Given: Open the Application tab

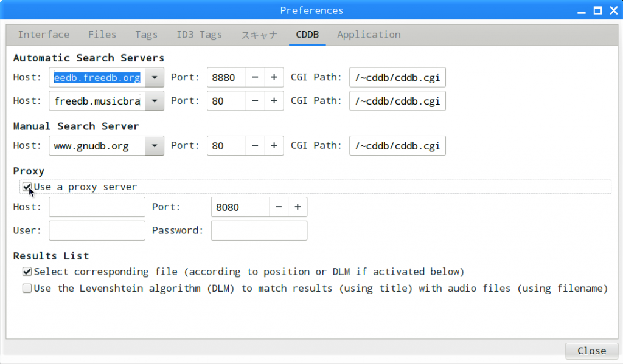Looking at the screenshot, I should (x=369, y=35).
